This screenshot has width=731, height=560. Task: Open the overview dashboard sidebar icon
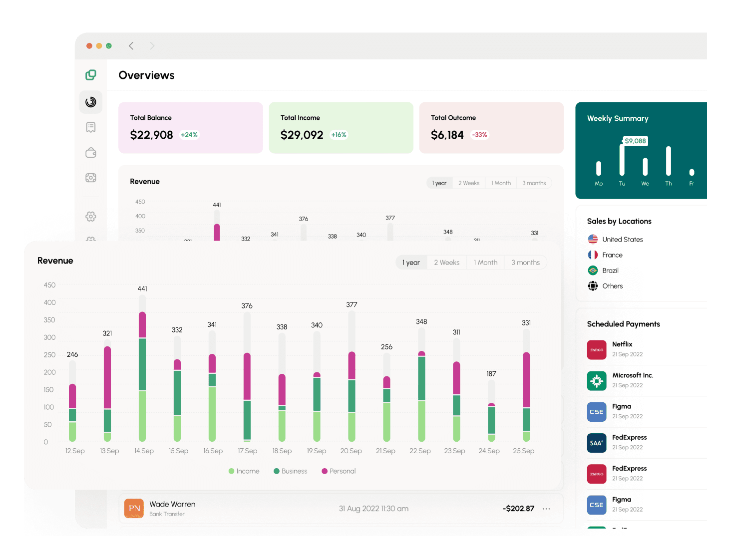click(91, 102)
